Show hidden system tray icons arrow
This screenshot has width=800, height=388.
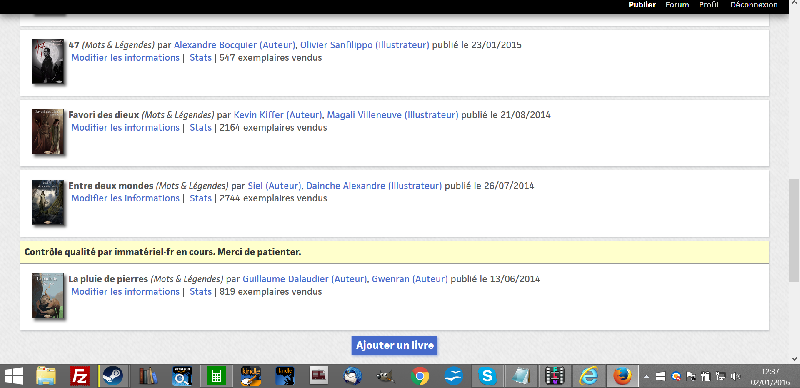[x=646, y=377]
